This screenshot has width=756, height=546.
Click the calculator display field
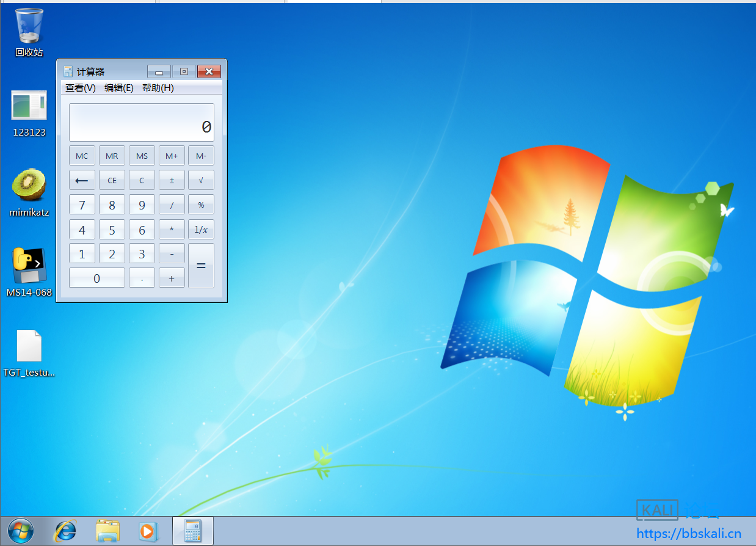[x=142, y=123]
